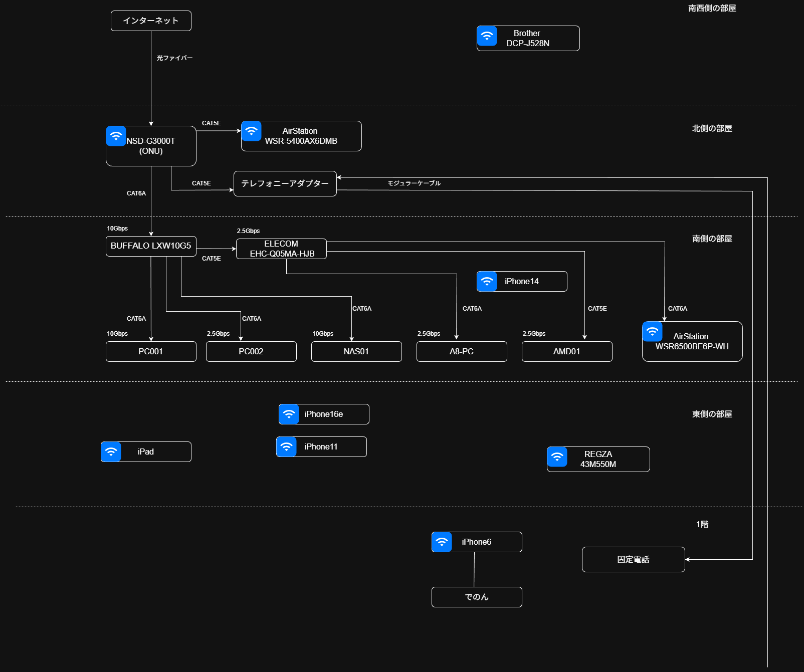Select the 固定電話 node
804x672 pixels.
click(x=633, y=559)
